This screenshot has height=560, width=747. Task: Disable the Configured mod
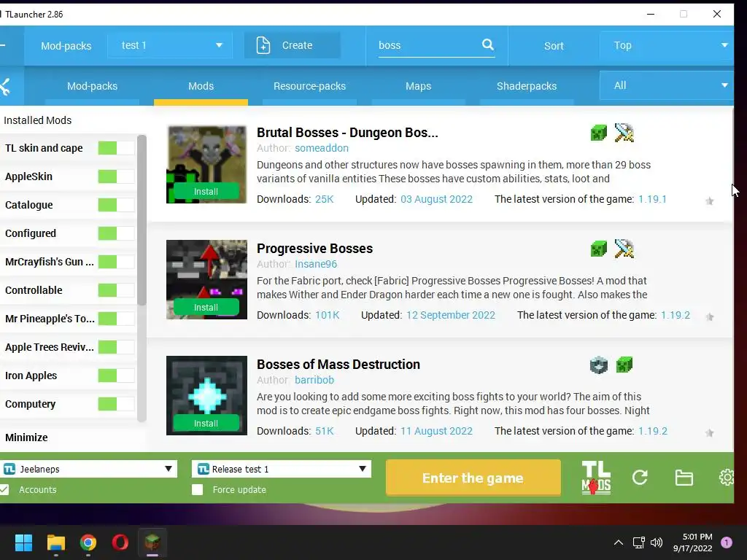[116, 233]
